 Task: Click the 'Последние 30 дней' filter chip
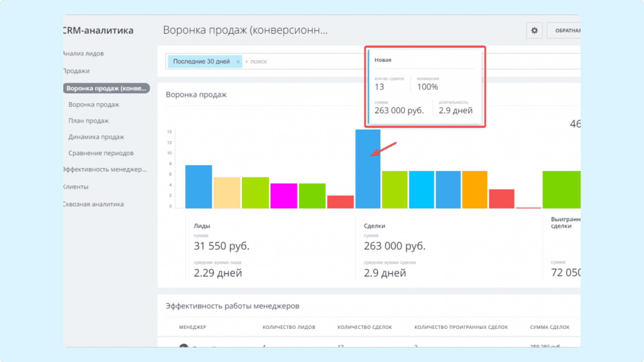pyautogui.click(x=201, y=62)
